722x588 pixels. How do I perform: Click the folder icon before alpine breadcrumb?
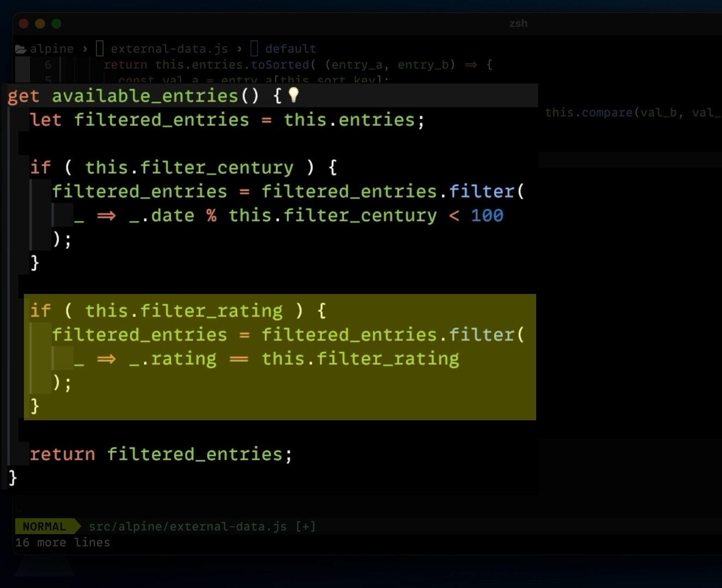point(21,48)
